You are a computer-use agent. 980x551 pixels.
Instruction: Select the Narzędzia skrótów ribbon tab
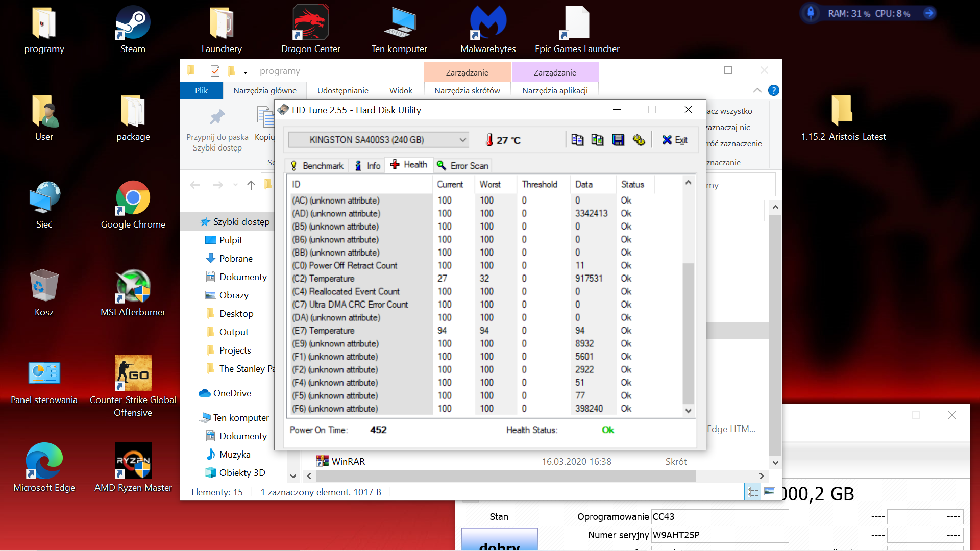467,90
